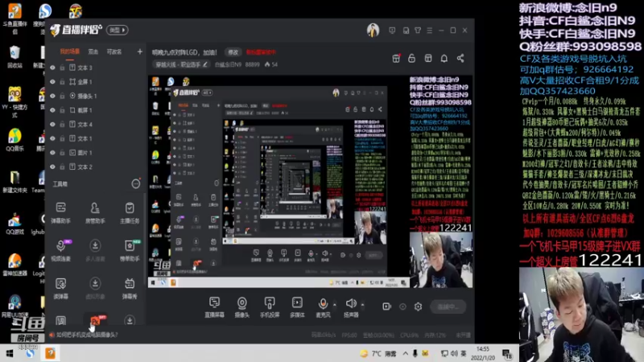Hide the 文本 1 source
644x362 pixels.
pos(52,138)
